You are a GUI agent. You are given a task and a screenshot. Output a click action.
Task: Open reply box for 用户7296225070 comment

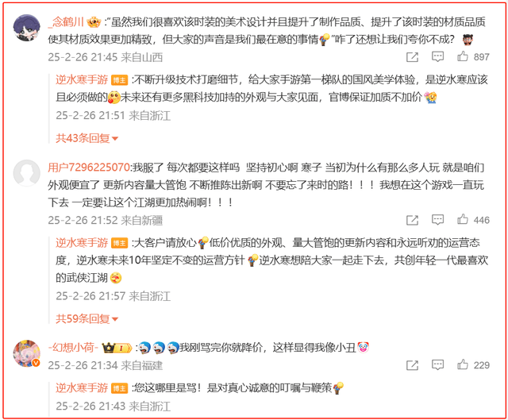pos(437,220)
